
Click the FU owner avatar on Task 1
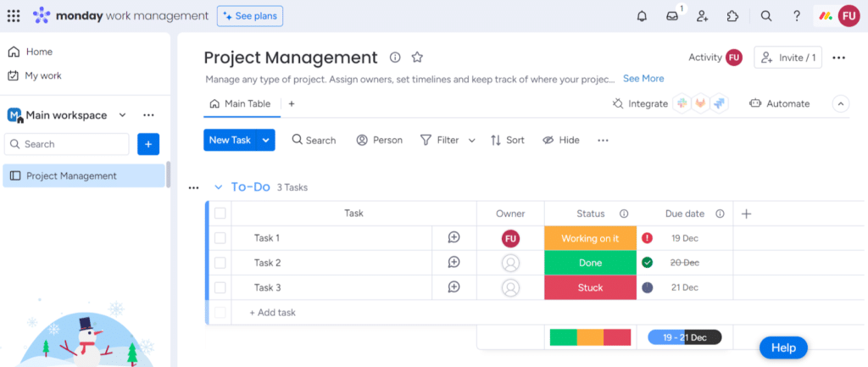click(510, 238)
